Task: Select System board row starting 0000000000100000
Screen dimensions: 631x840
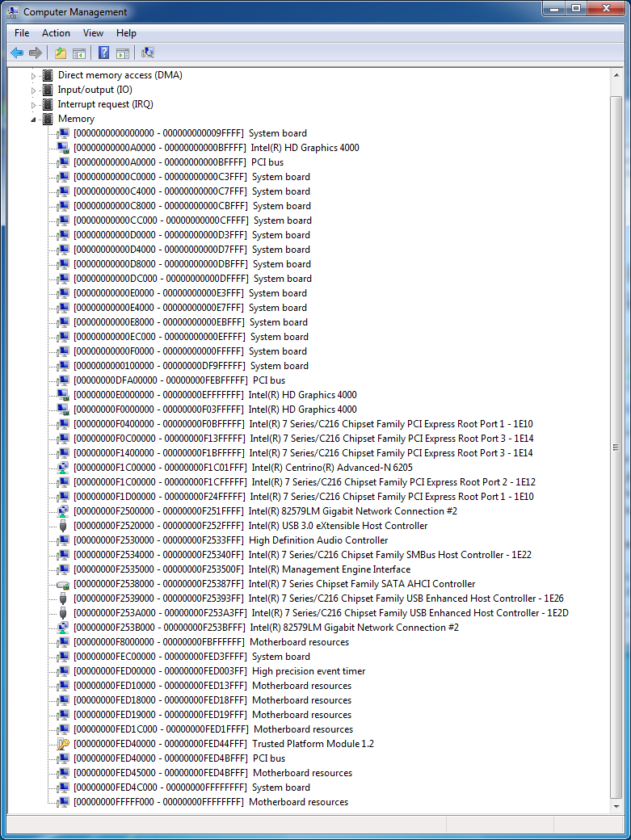Action: (191, 365)
